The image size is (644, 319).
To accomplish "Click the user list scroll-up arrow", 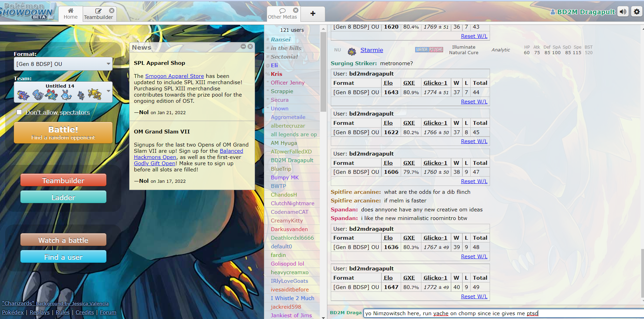I will 323,29.
